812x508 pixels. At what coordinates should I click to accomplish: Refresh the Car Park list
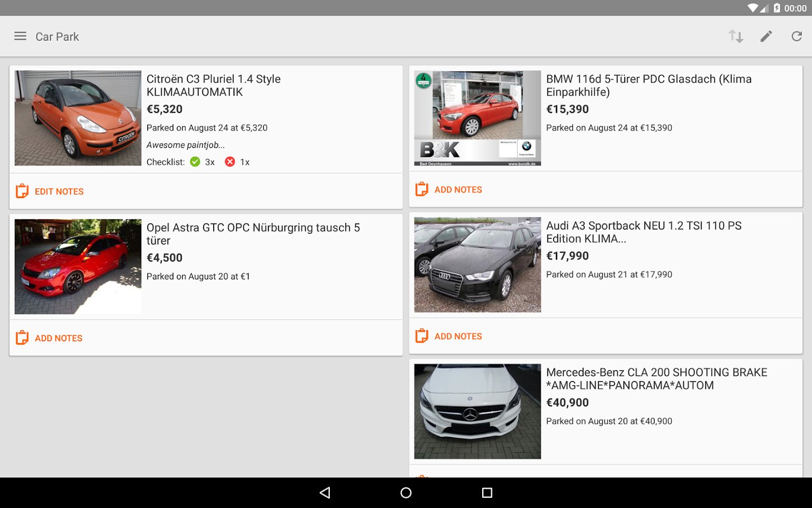tap(796, 36)
